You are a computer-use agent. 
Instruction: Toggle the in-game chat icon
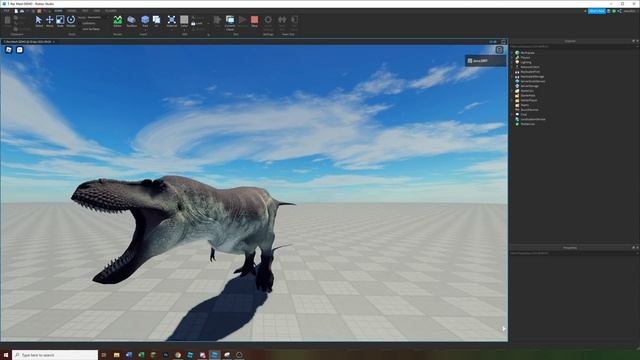19,50
